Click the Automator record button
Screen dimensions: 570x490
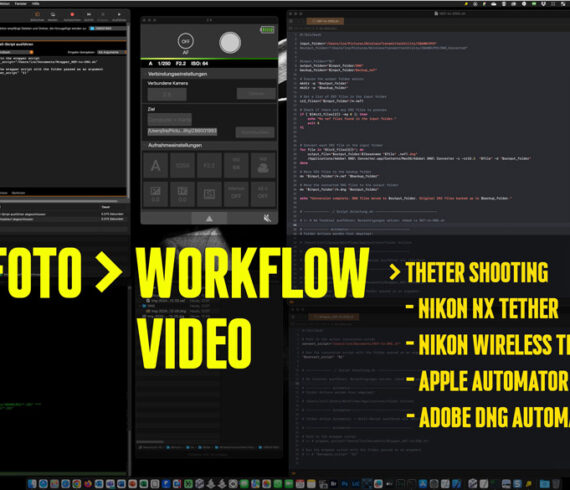tap(72, 15)
